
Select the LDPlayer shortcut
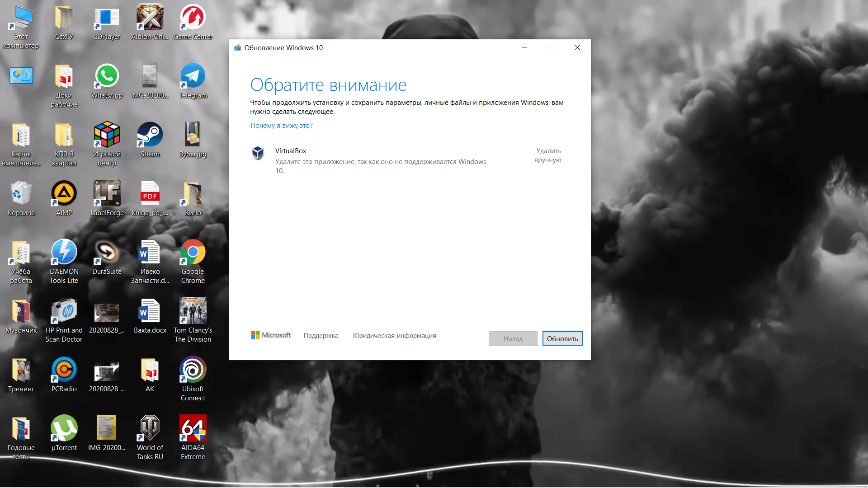pos(107,23)
